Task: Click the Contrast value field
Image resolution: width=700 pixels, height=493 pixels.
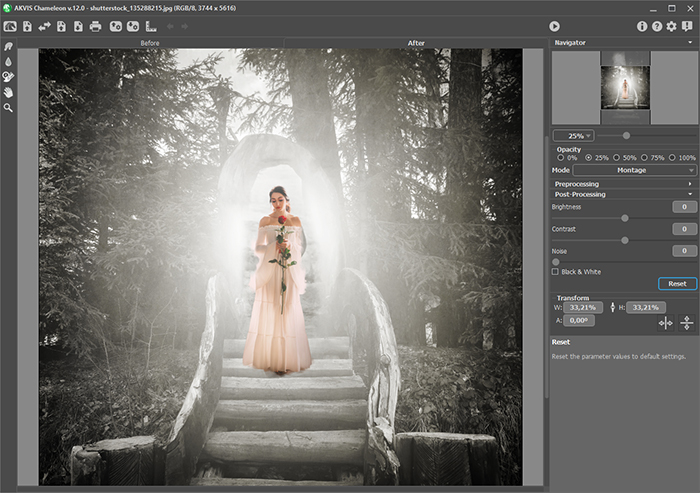Action: [x=684, y=229]
